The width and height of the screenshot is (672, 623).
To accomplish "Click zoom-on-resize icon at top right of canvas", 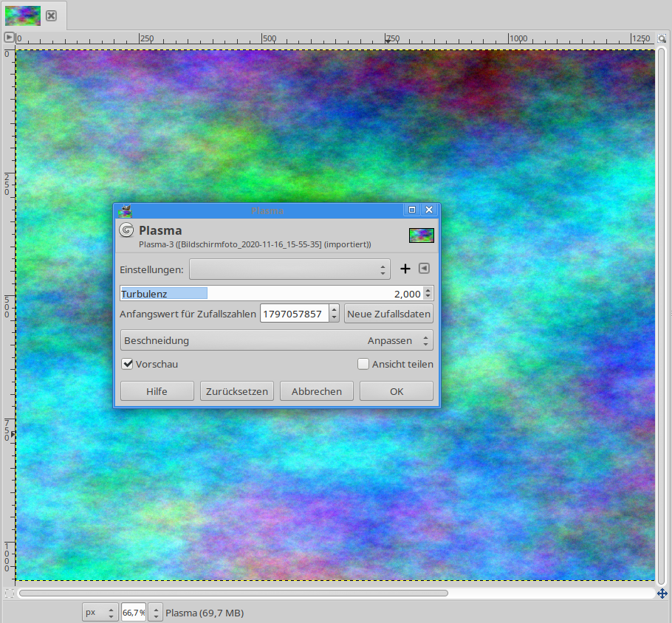I will pyautogui.click(x=662, y=38).
